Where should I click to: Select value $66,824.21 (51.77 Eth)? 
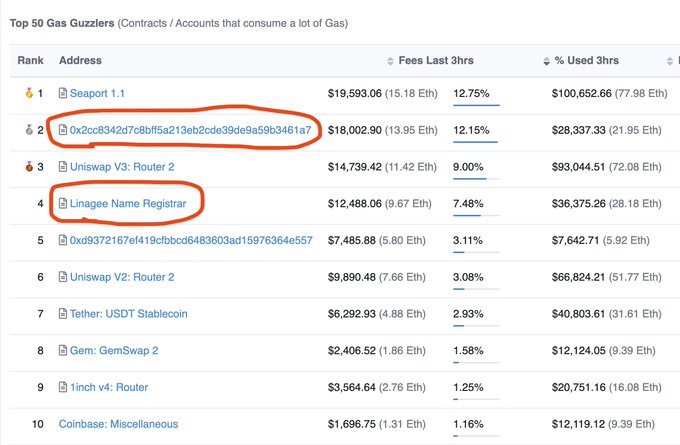[x=606, y=277]
